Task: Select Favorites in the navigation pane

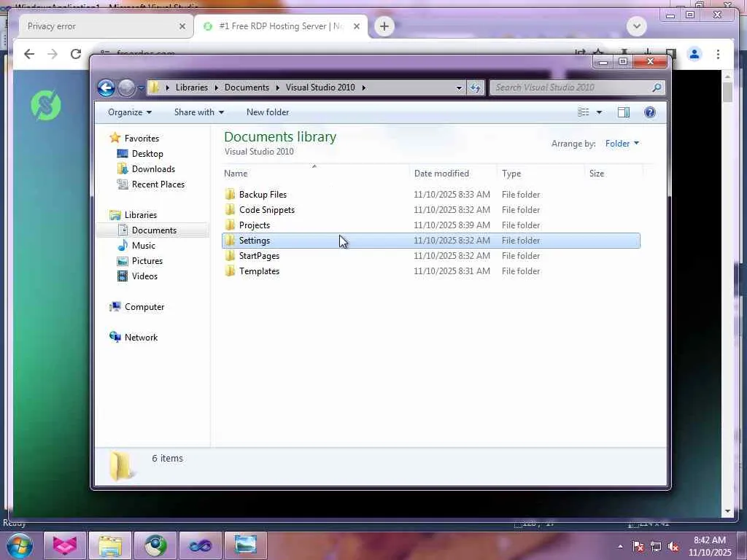Action: coord(142,138)
